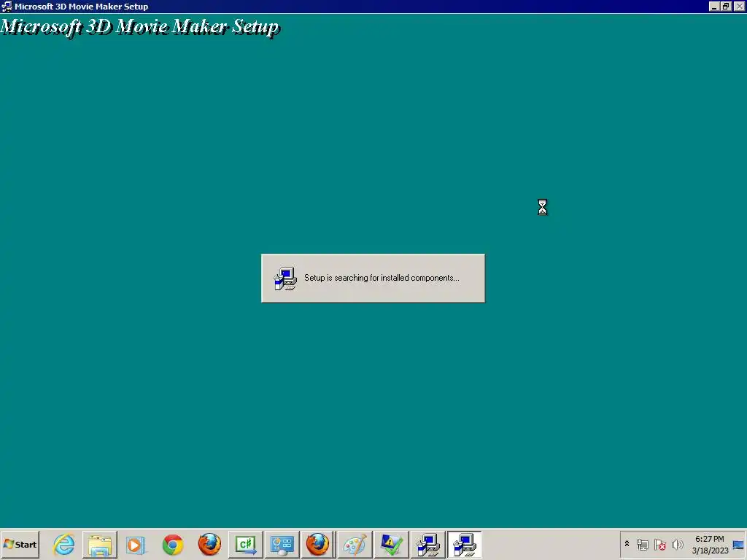
Task: Close the Microsoft 3D Movie Maker Setup window
Action: 739,6
